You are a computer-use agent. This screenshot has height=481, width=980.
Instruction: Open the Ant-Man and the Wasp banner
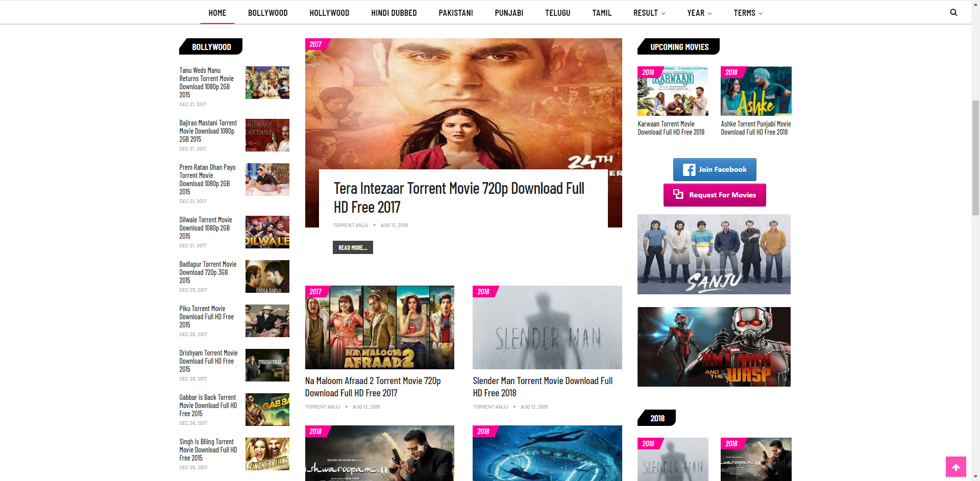tap(714, 347)
